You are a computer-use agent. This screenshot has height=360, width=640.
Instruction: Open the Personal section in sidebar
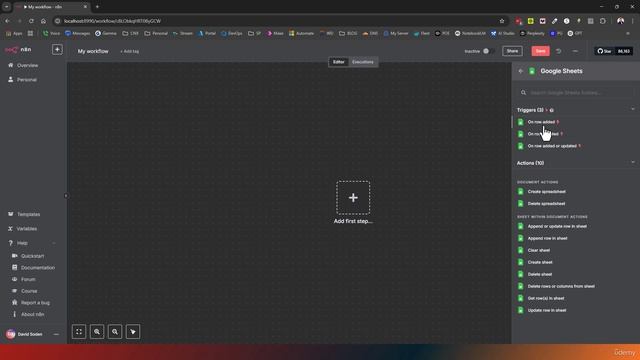click(x=23, y=80)
